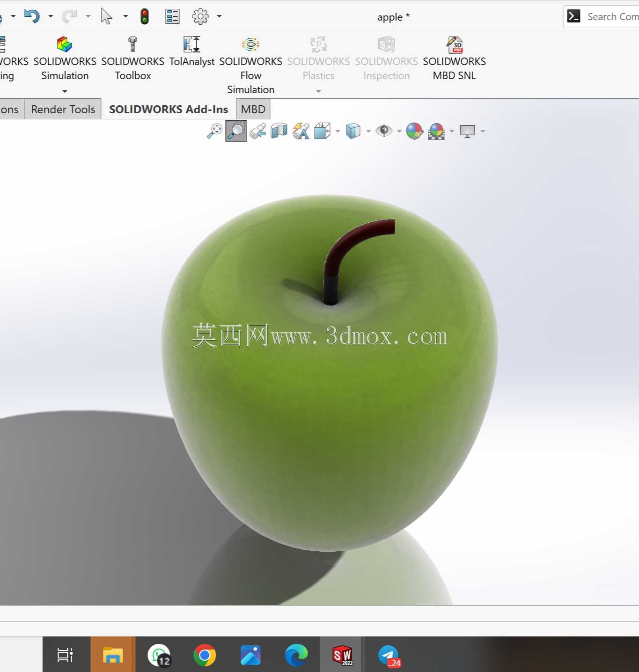The height and width of the screenshot is (672, 639).
Task: Switch to the Render Tools tab
Action: point(63,110)
